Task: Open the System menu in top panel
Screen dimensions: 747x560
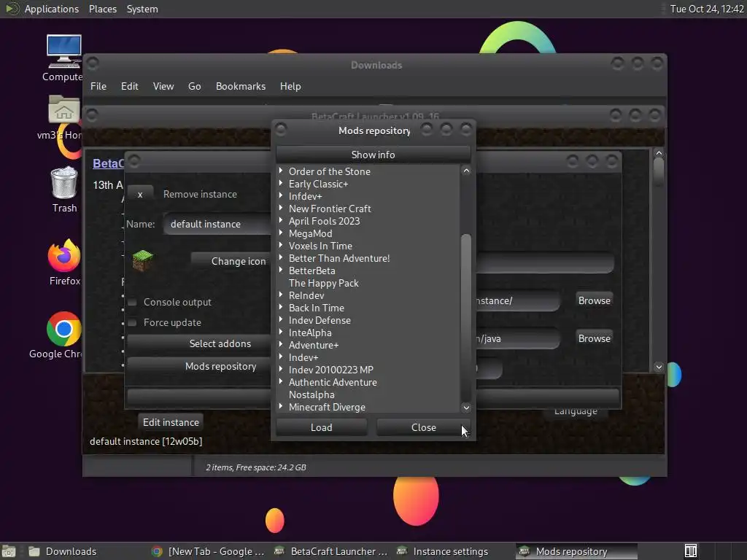Action: 142,9
